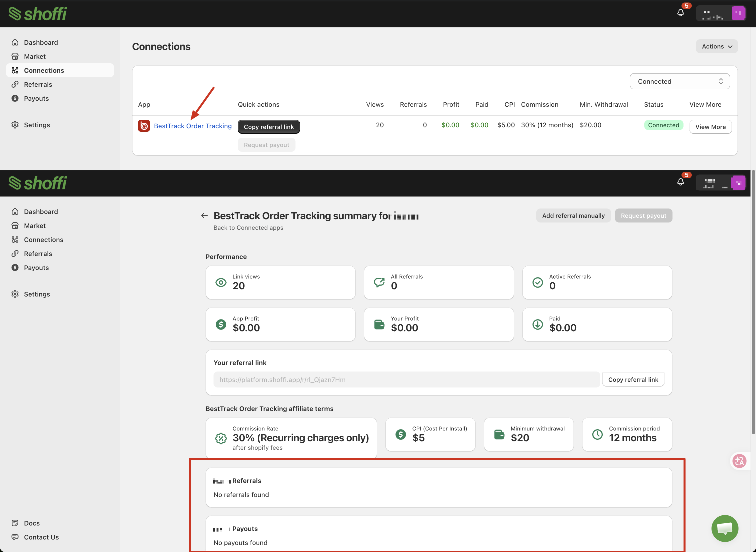Click the pink translate extension icon
This screenshot has height=552, width=756.
739,461
